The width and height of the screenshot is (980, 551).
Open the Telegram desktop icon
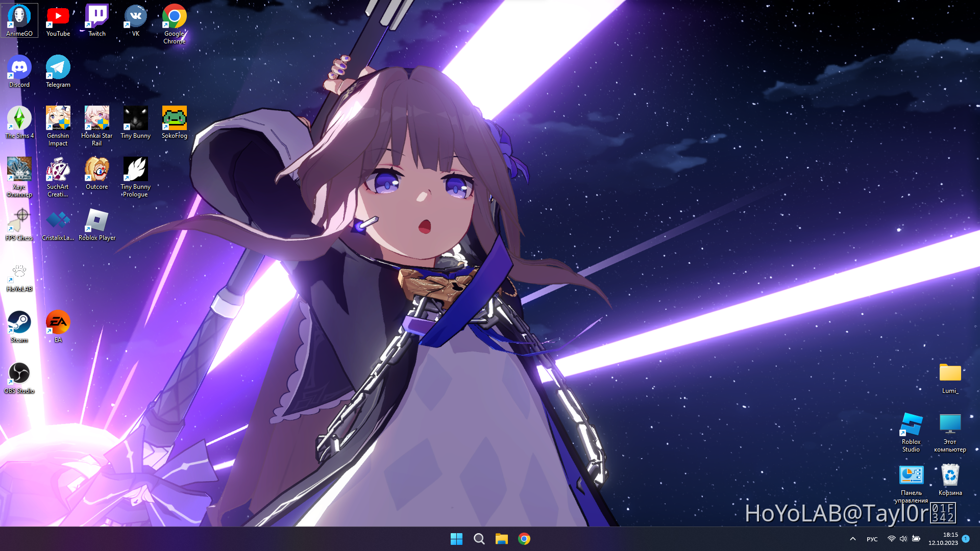(x=58, y=71)
